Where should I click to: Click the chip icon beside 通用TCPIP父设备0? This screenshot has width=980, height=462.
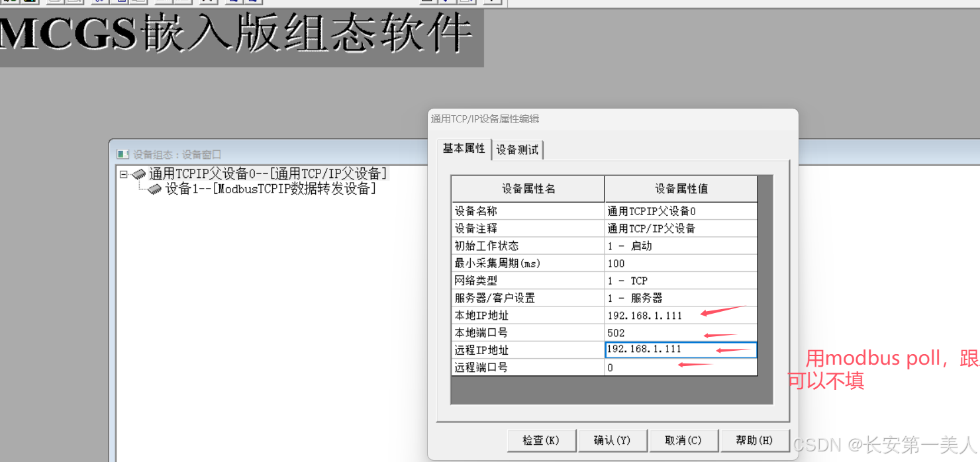[139, 174]
